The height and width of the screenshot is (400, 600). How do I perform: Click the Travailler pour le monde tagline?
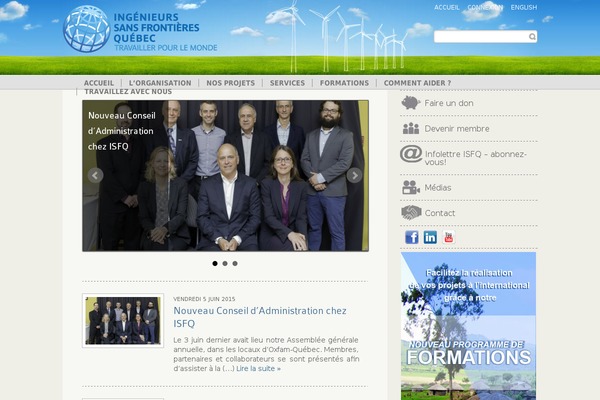click(x=166, y=48)
